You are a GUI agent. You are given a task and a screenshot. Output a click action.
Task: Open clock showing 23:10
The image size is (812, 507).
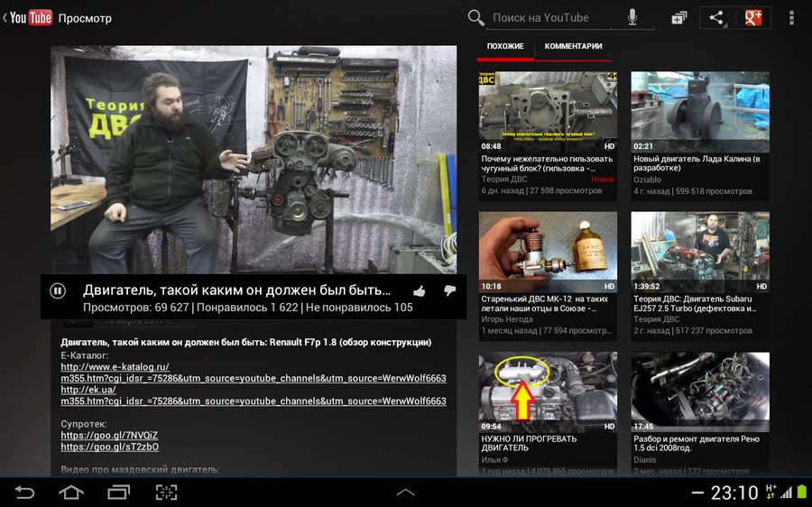click(734, 493)
